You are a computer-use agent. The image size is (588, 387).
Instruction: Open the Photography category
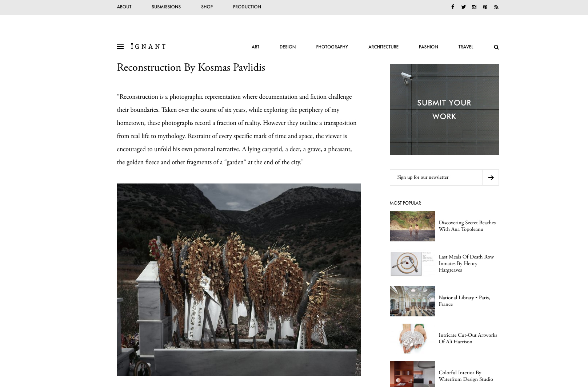point(332,47)
